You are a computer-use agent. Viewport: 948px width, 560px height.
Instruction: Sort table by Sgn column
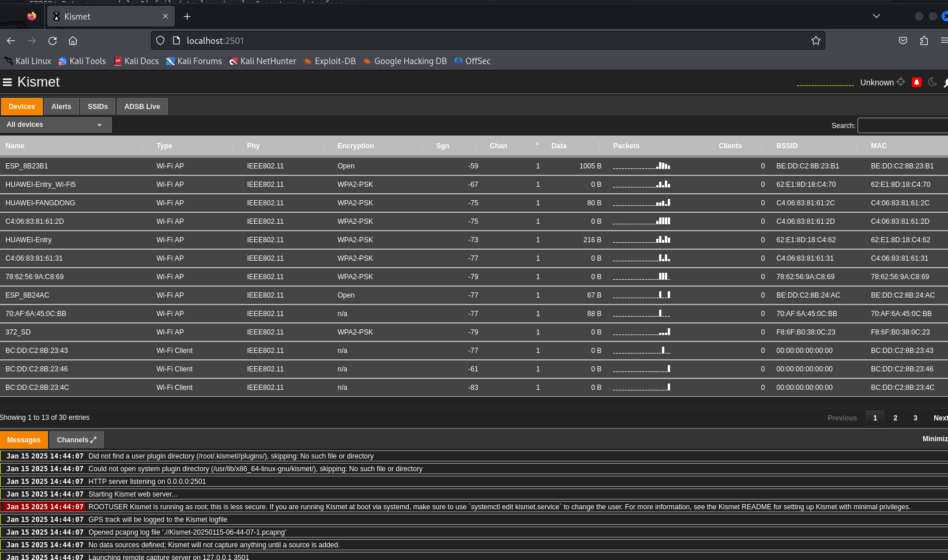click(457, 146)
